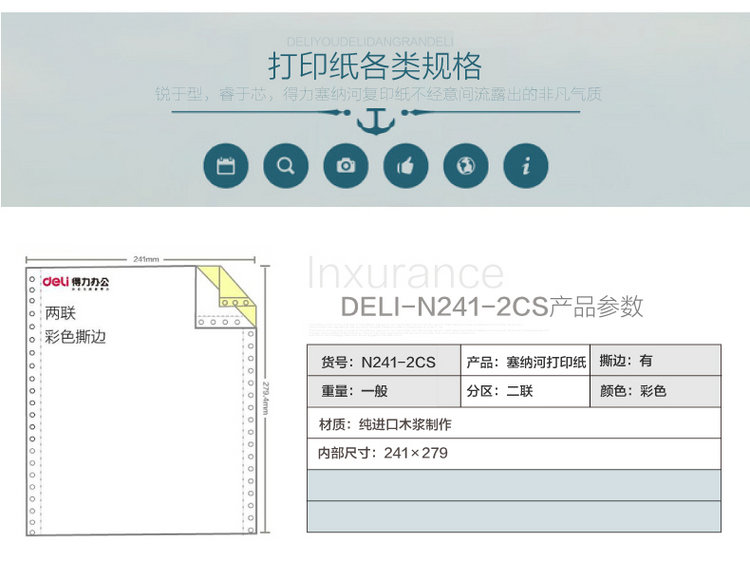This screenshot has height=579, width=750.
Task: Click the camera circle icon
Action: point(346,166)
